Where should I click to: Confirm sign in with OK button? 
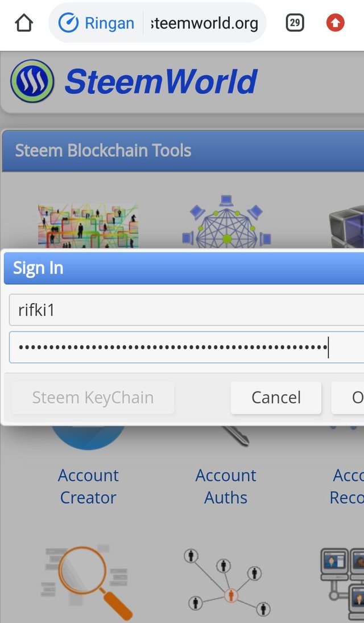pyautogui.click(x=348, y=398)
